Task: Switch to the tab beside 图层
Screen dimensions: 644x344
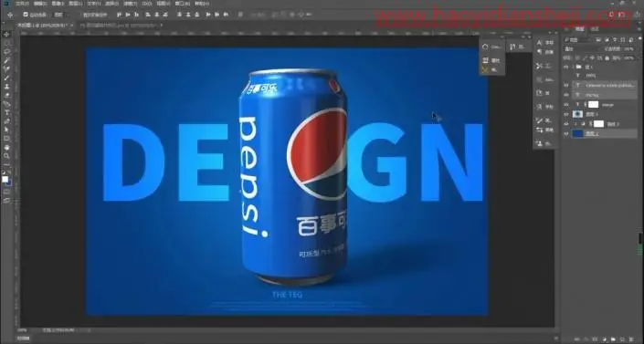Action: pos(595,29)
